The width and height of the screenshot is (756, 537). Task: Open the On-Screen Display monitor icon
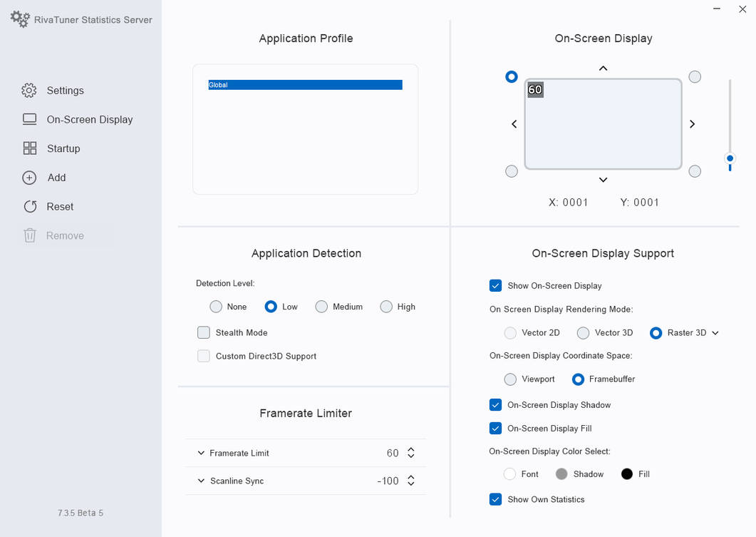click(x=29, y=119)
